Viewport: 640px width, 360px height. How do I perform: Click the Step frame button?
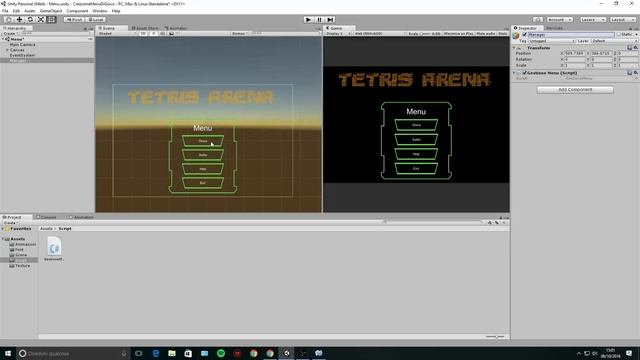point(331,20)
